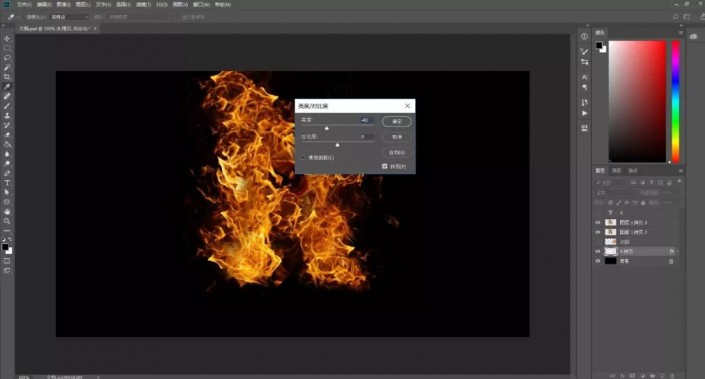Screen dimensions: 705x379
Task: Select the Crop tool
Action: tap(7, 77)
